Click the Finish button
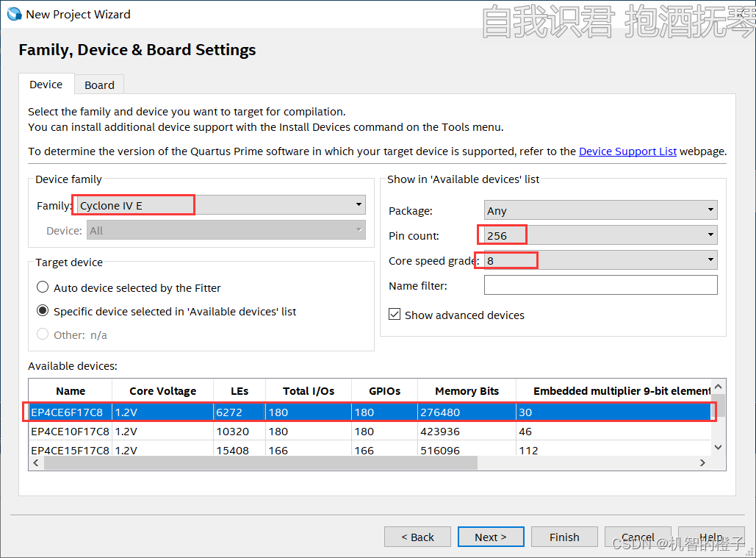Screen dimensions: 756x558 coord(564,537)
